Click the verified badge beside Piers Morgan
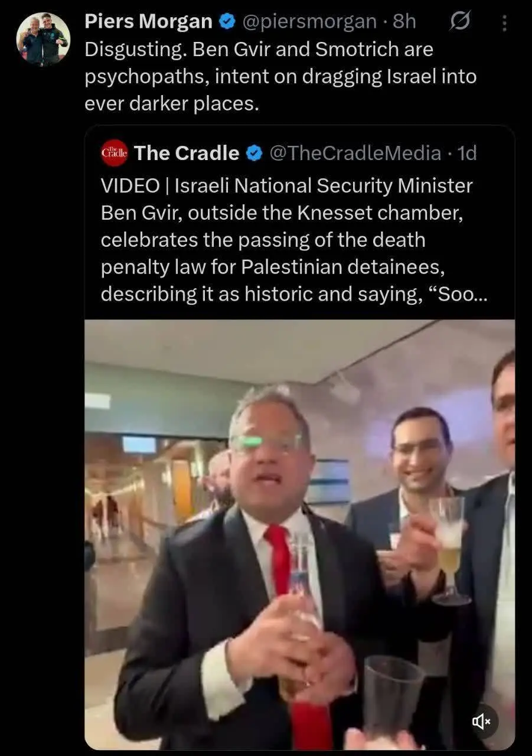The height and width of the screenshot is (756, 532). [x=227, y=22]
